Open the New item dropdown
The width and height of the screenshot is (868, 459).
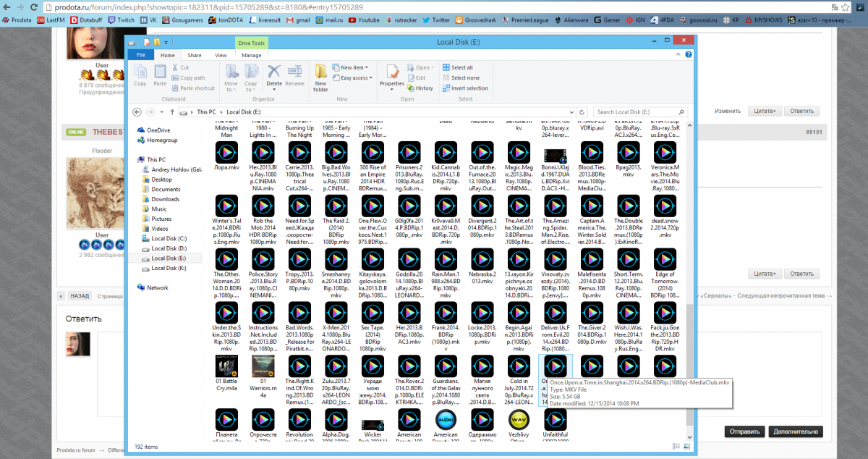pyautogui.click(x=352, y=67)
